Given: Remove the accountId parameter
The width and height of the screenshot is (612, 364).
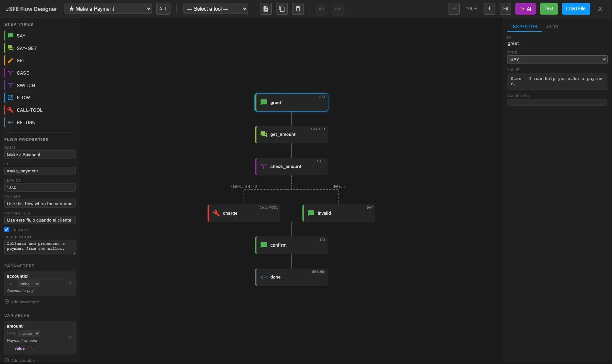Looking at the screenshot, I should pyautogui.click(x=70, y=283).
